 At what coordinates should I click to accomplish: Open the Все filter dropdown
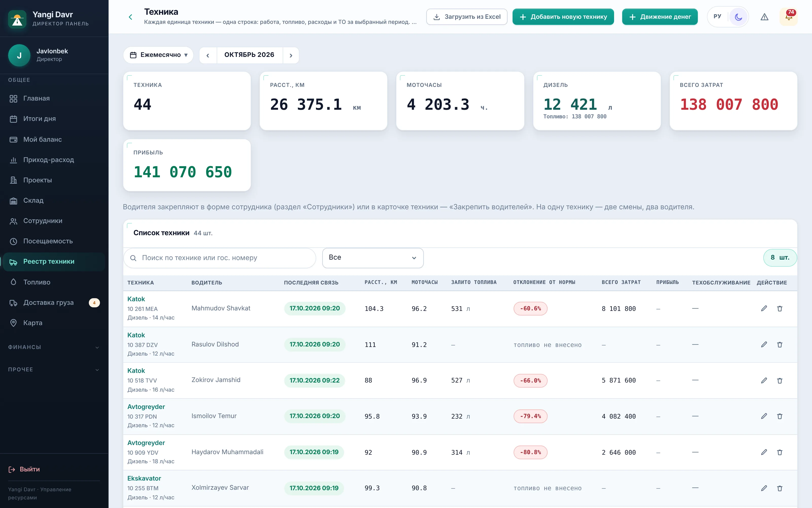(x=373, y=258)
